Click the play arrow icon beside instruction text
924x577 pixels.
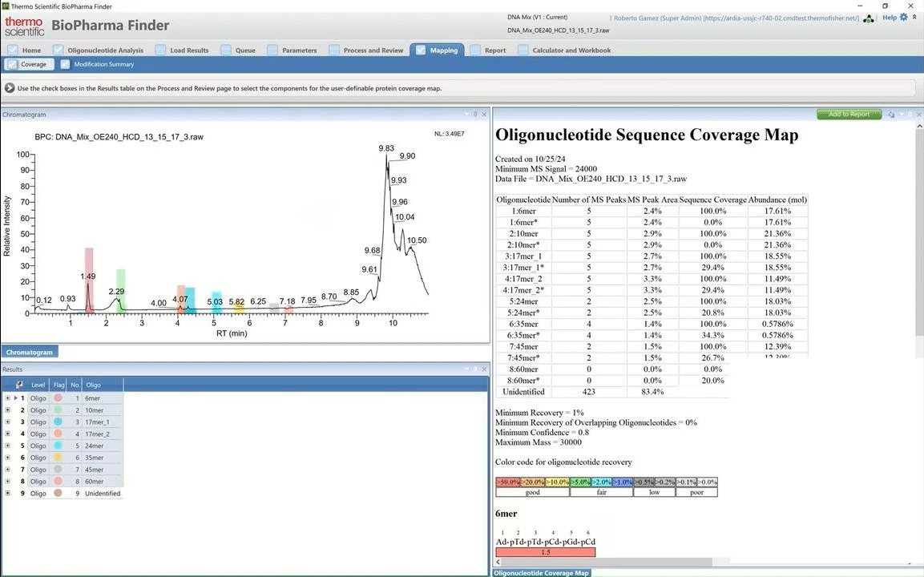[x=10, y=88]
